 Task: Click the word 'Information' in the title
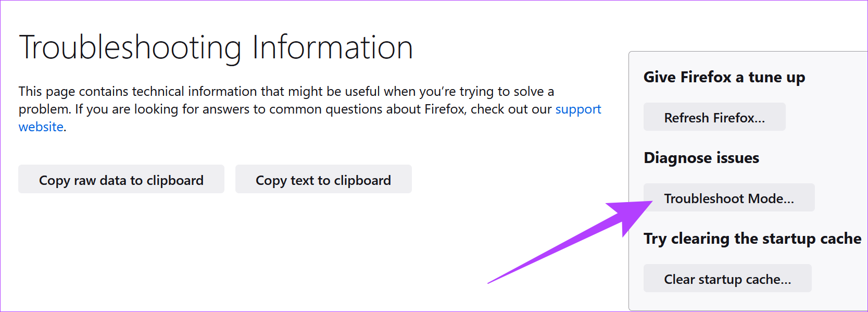tap(333, 47)
